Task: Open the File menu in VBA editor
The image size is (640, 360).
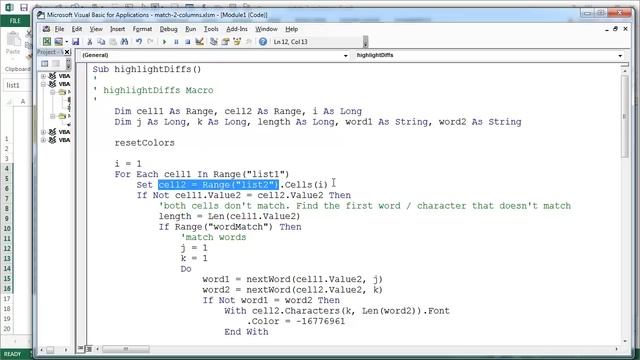Action: point(59,29)
